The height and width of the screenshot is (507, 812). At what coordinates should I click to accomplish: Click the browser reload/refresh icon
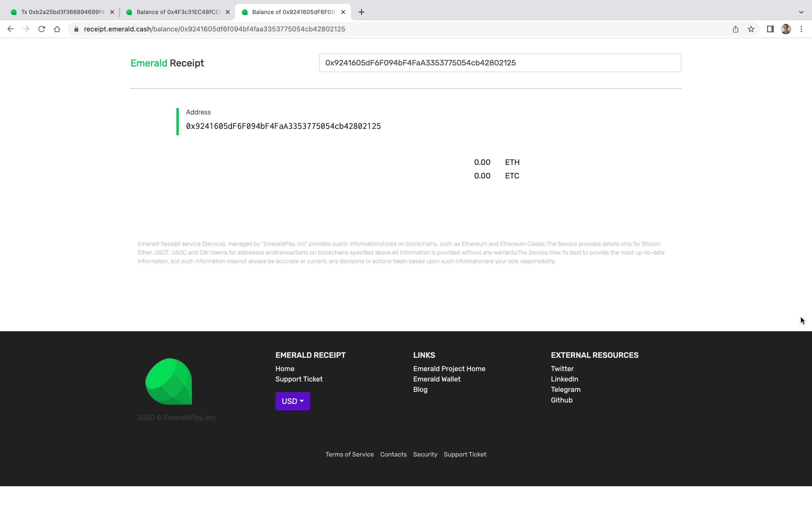pos(42,29)
